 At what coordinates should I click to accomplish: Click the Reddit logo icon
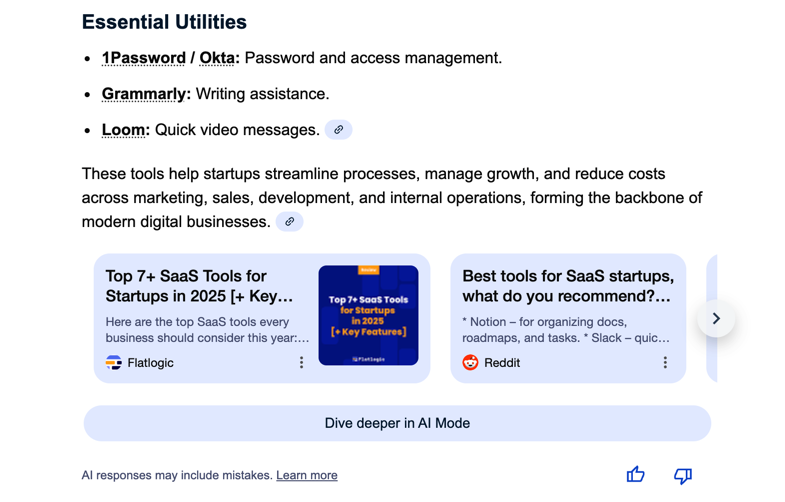click(470, 363)
